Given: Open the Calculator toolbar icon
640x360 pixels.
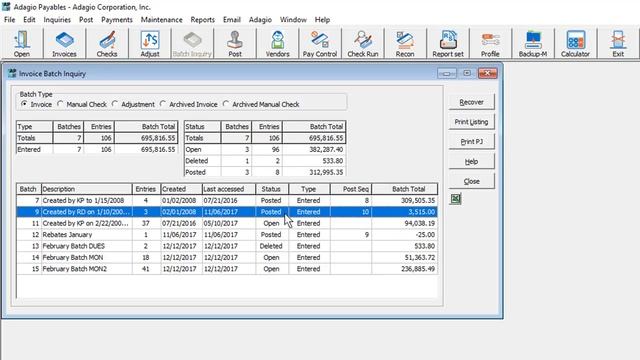Looking at the screenshot, I should [x=576, y=43].
